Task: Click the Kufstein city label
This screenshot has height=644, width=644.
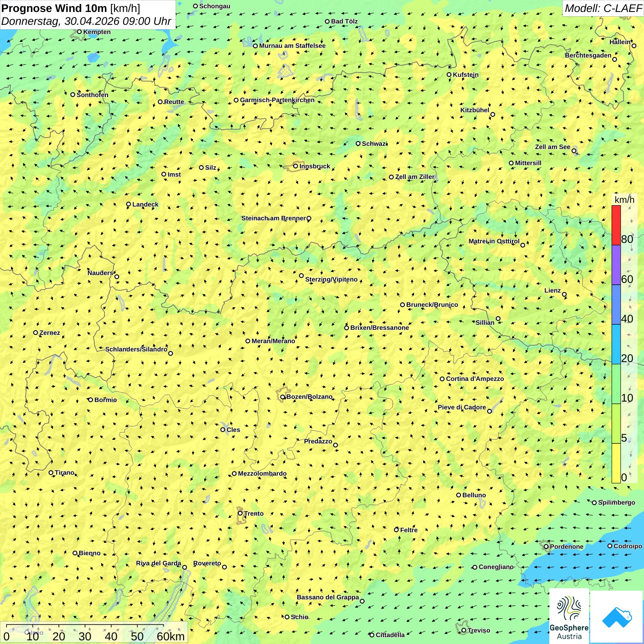Action: pyautogui.click(x=466, y=75)
